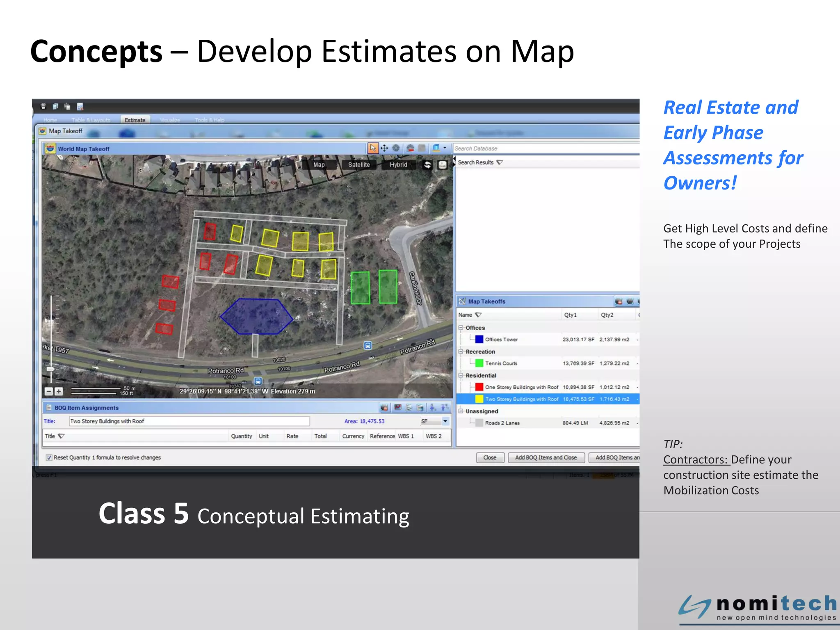Select the Two Storey Buildings with Roof row
Image resolution: width=840 pixels, height=630 pixels.
[548, 399]
